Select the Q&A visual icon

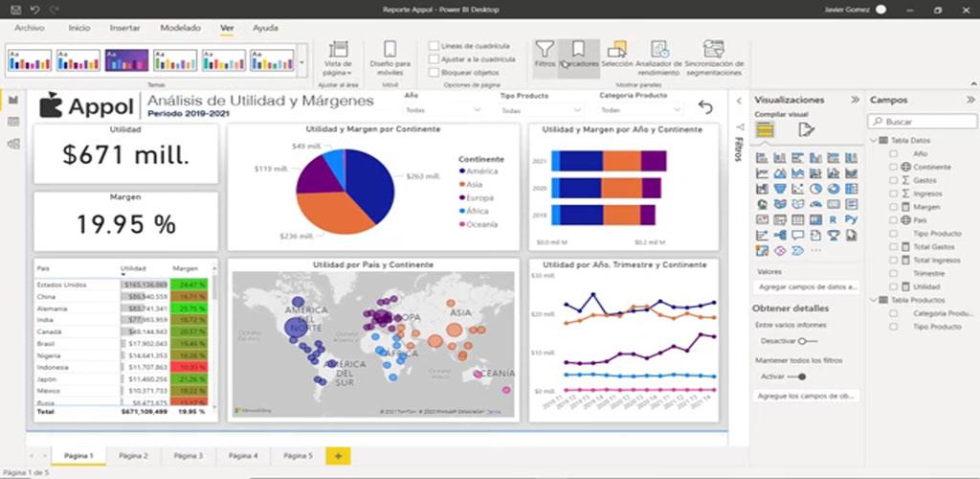point(797,235)
